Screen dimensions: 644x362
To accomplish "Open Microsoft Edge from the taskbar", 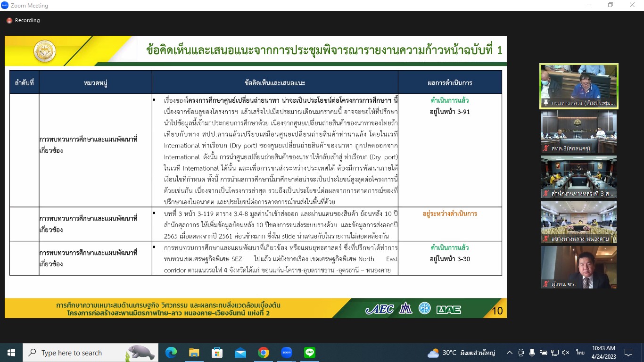I will pos(171,353).
